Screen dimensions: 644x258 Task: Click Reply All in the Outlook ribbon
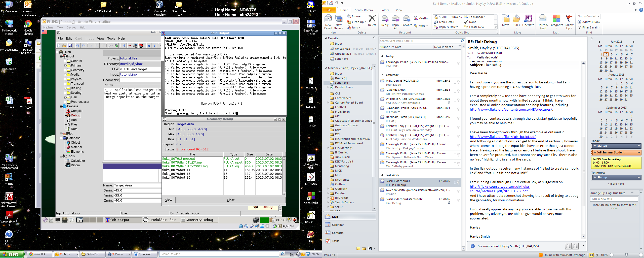click(395, 22)
